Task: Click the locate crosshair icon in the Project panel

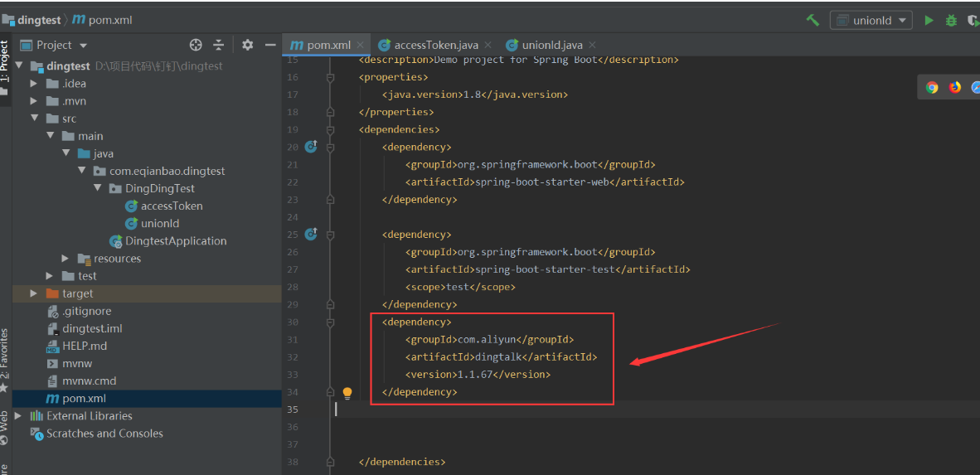Action: coord(196,45)
